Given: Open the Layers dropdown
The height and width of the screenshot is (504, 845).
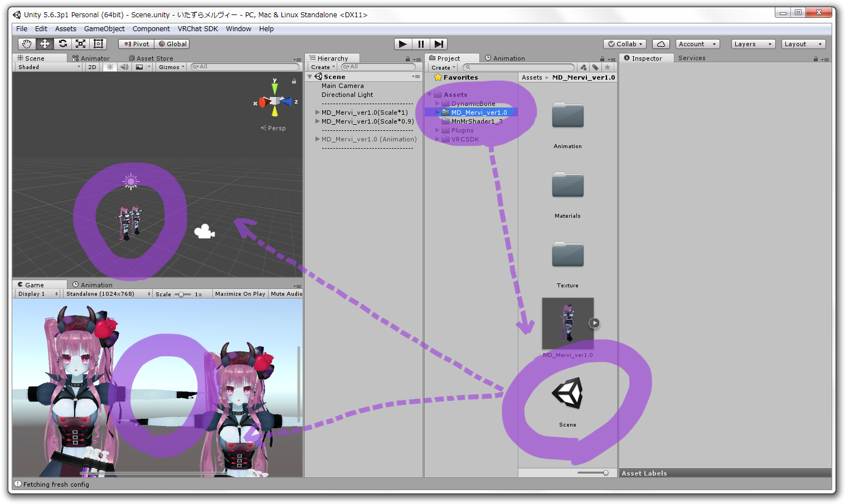Looking at the screenshot, I should click(x=753, y=44).
